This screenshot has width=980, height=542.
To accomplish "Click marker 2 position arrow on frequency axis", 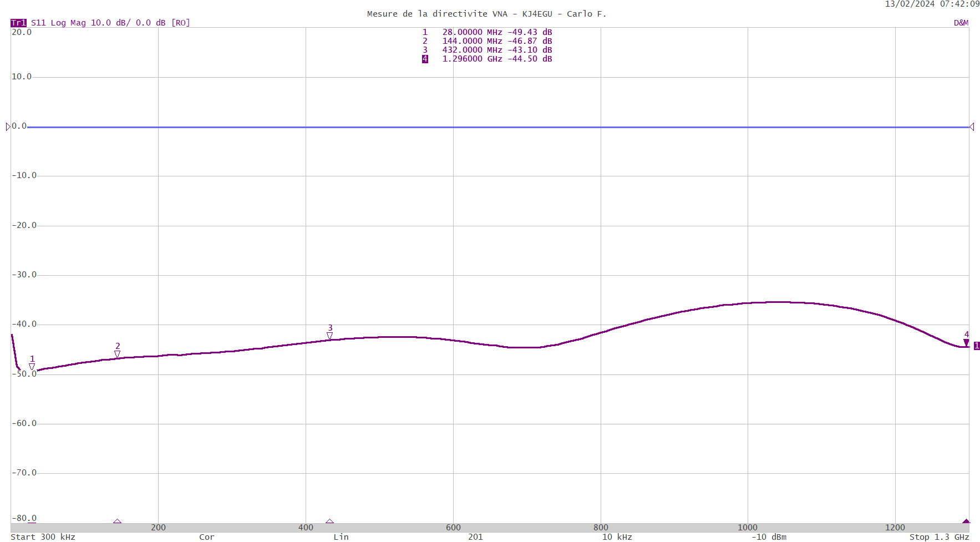I will point(117,521).
